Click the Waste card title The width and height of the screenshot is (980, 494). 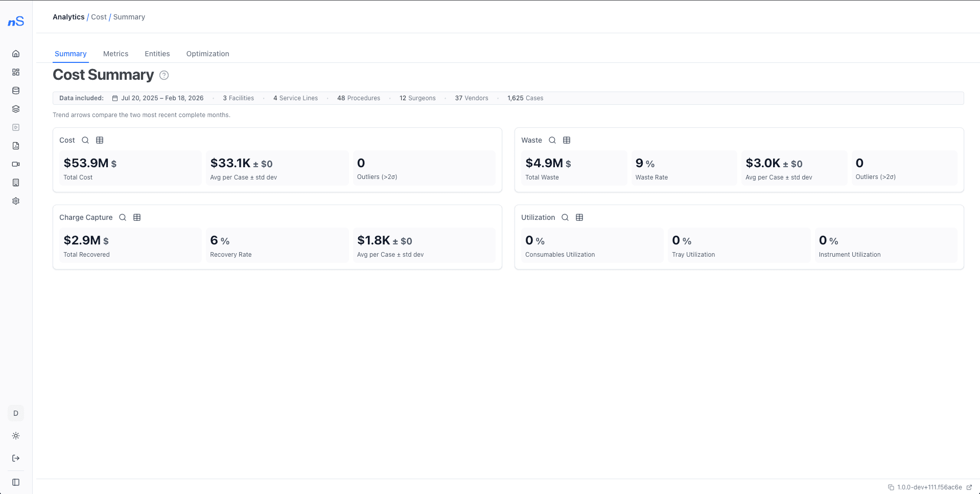tap(531, 140)
